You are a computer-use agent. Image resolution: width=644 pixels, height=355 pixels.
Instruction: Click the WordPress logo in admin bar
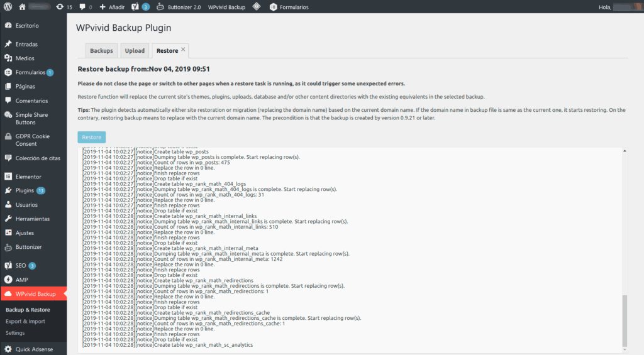[x=8, y=7]
